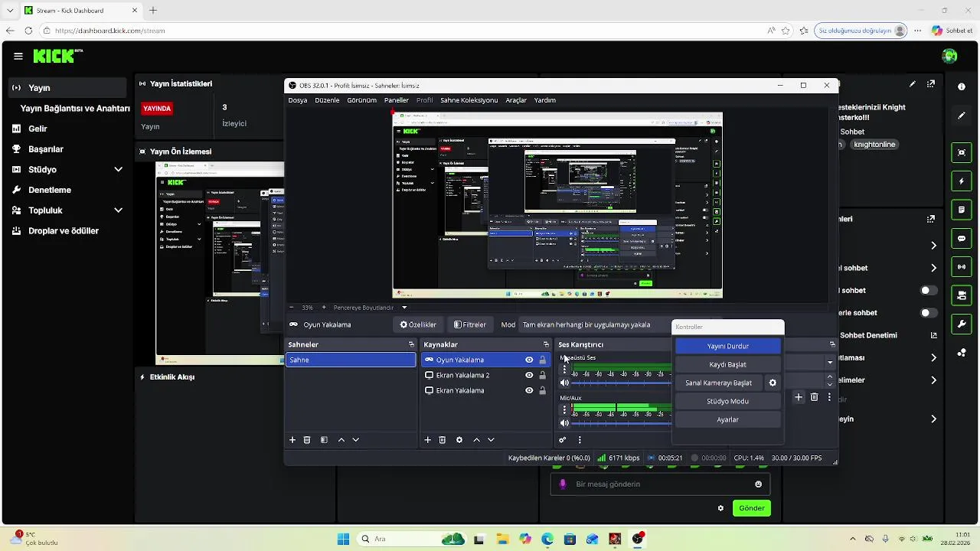
Task: Open Sahne Koleksiyonu menu
Action: pos(469,100)
